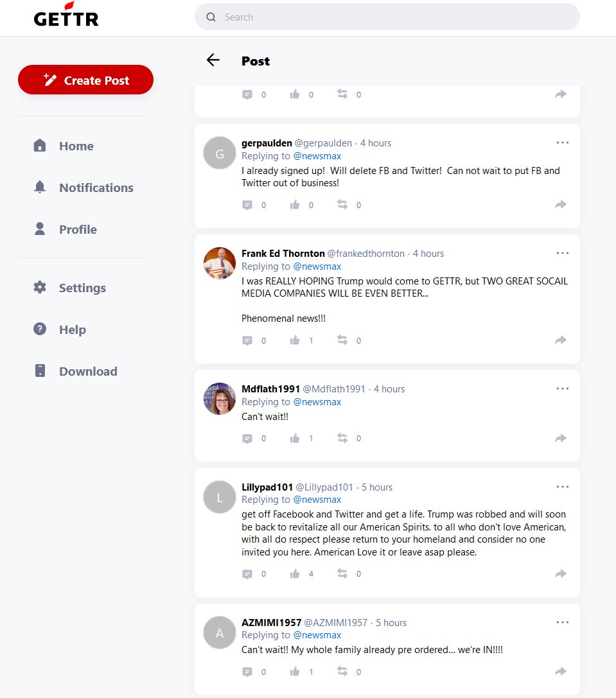Viewport: 616px width, 698px height.
Task: Click the back arrow above the Post feed
Action: 213,60
